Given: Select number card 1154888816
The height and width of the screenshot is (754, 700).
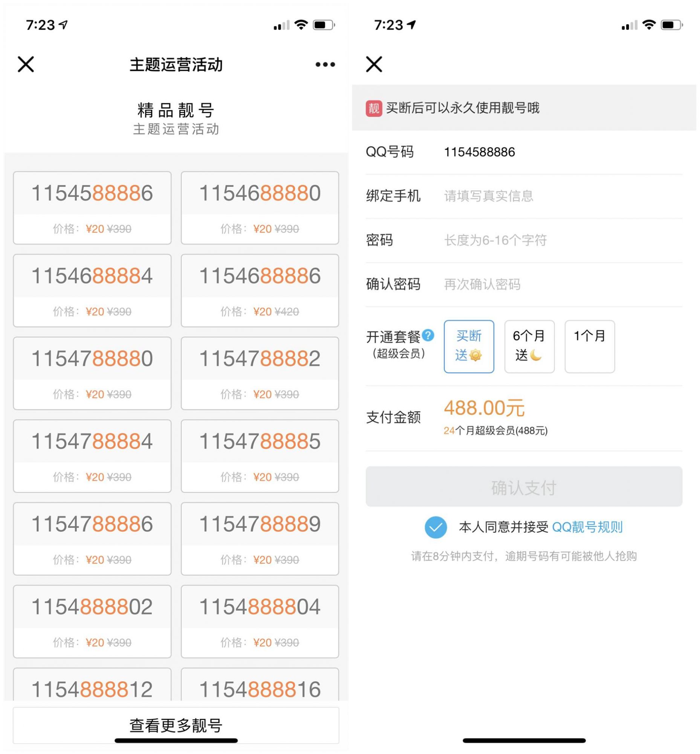Looking at the screenshot, I should pyautogui.click(x=260, y=684).
